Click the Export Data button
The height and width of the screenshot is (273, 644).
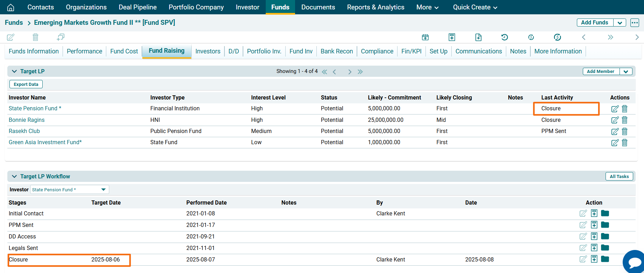26,84
